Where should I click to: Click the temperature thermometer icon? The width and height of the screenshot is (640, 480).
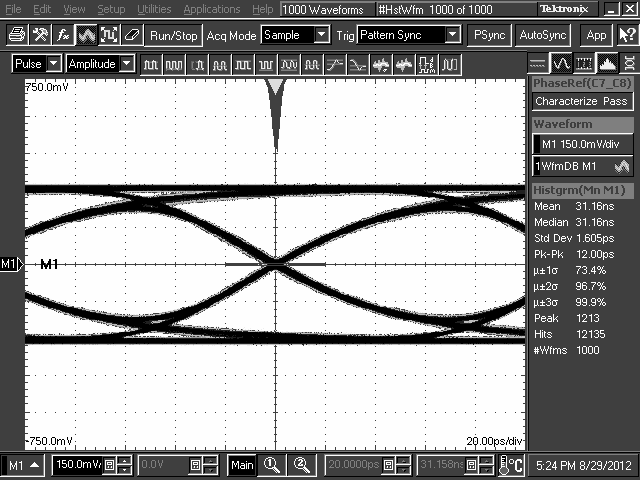tap(511, 465)
